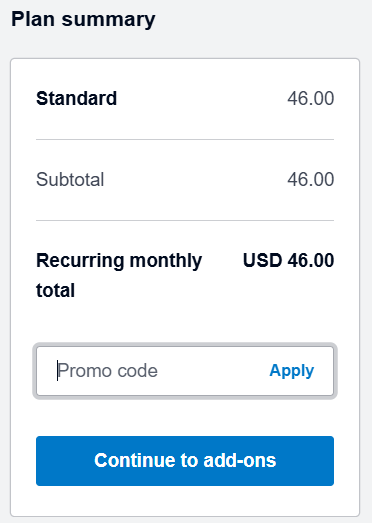The image size is (372, 523).
Task: Place the cursor before Promo code placeholder text
Action: [x=57, y=371]
